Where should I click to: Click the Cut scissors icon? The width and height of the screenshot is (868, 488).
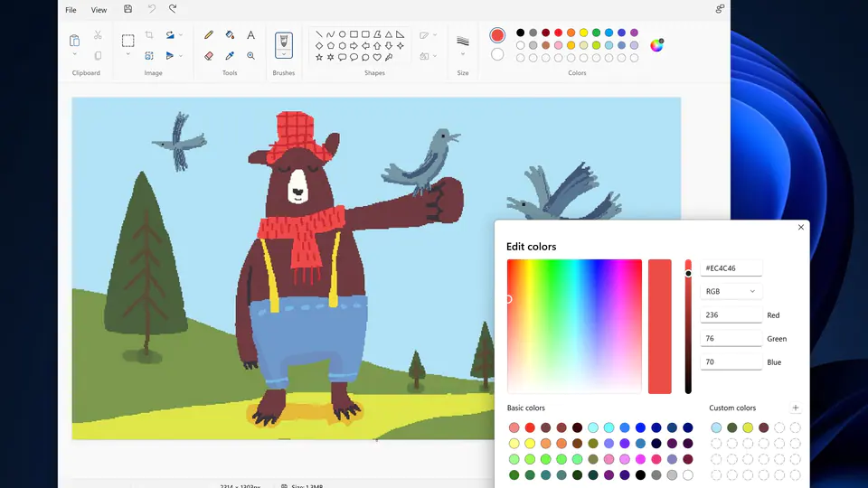pyautogui.click(x=98, y=35)
